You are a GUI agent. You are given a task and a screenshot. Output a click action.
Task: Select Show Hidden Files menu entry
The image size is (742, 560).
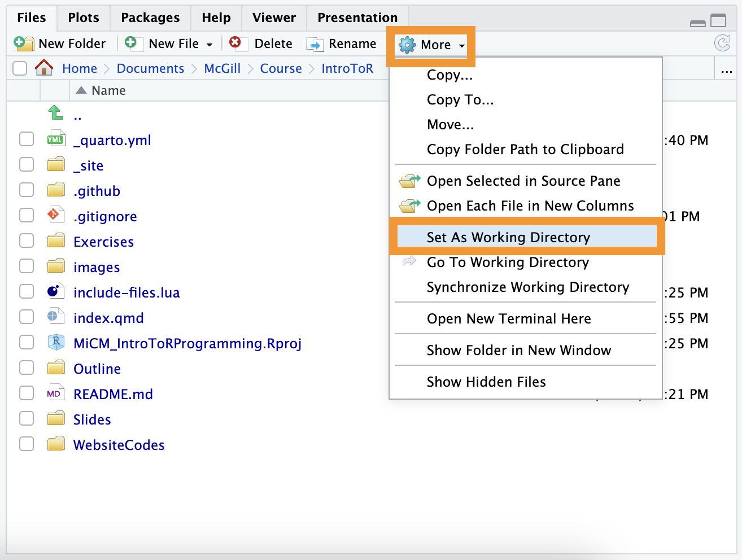click(486, 382)
